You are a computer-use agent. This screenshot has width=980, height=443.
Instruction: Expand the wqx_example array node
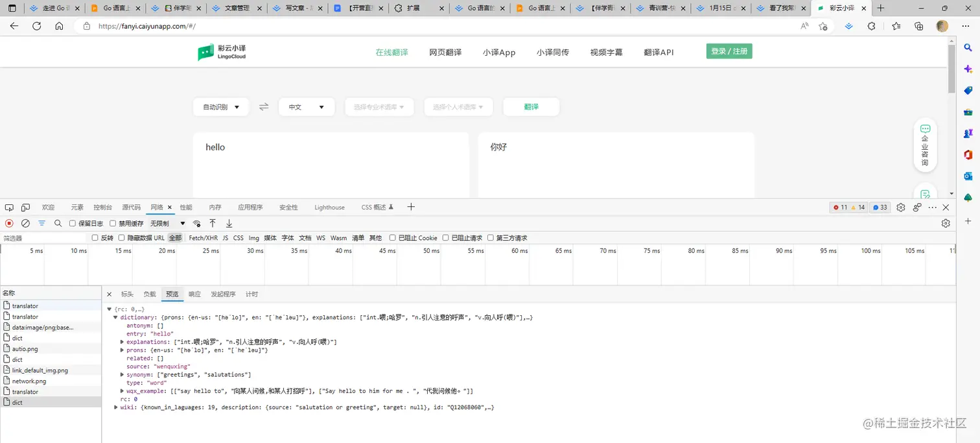pos(122,391)
